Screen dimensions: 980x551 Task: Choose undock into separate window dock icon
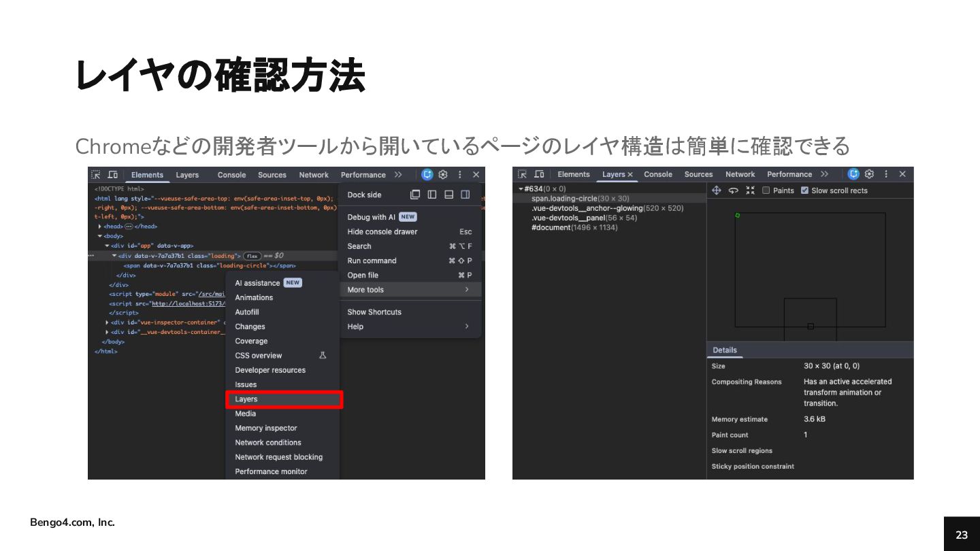[415, 195]
